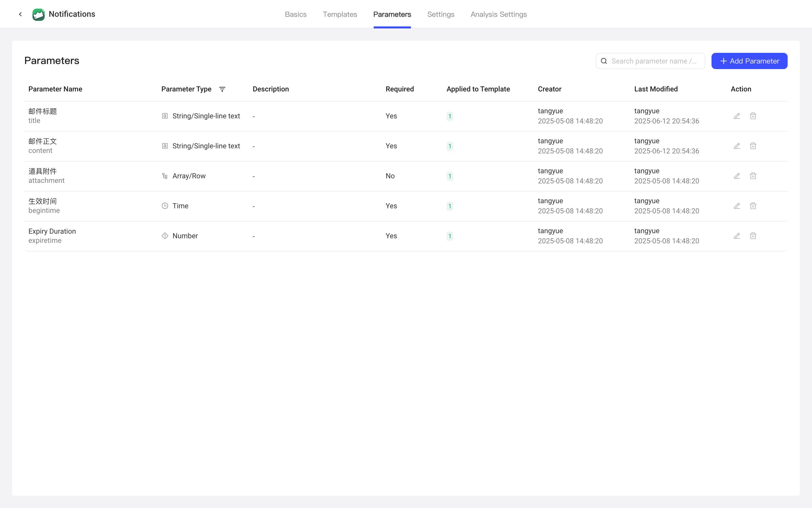This screenshot has width=812, height=508.
Task: Delete the content parameter
Action: [753, 146]
